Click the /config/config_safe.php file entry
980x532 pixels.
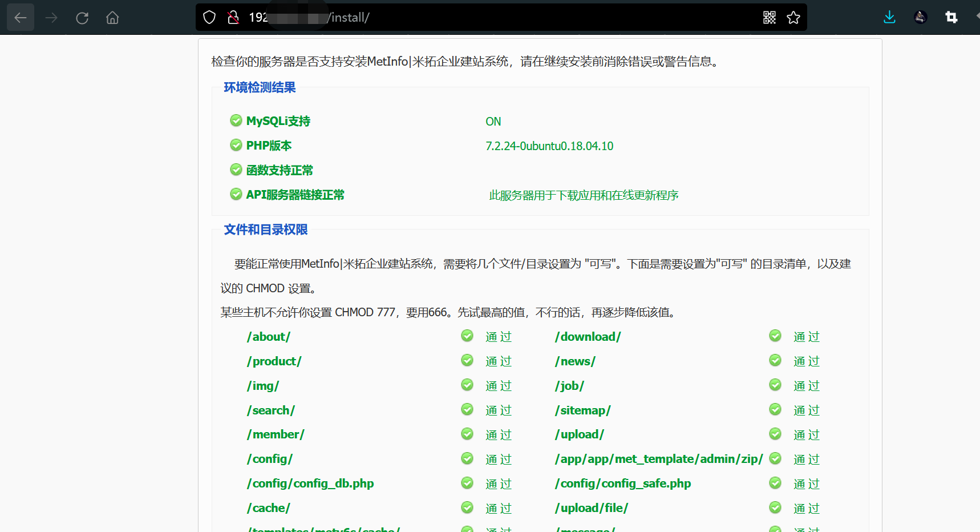(623, 483)
